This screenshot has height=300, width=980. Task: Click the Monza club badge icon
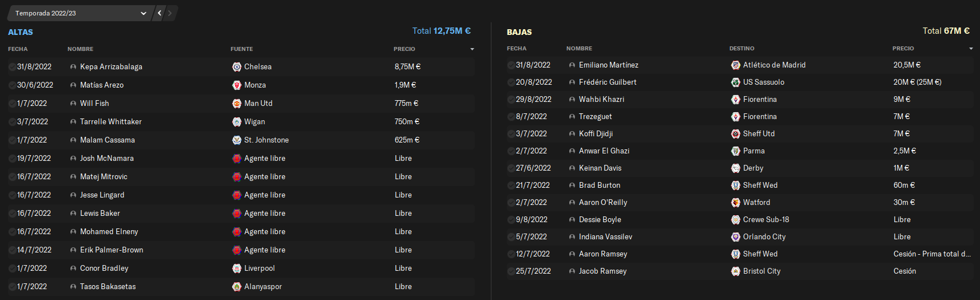coord(237,85)
